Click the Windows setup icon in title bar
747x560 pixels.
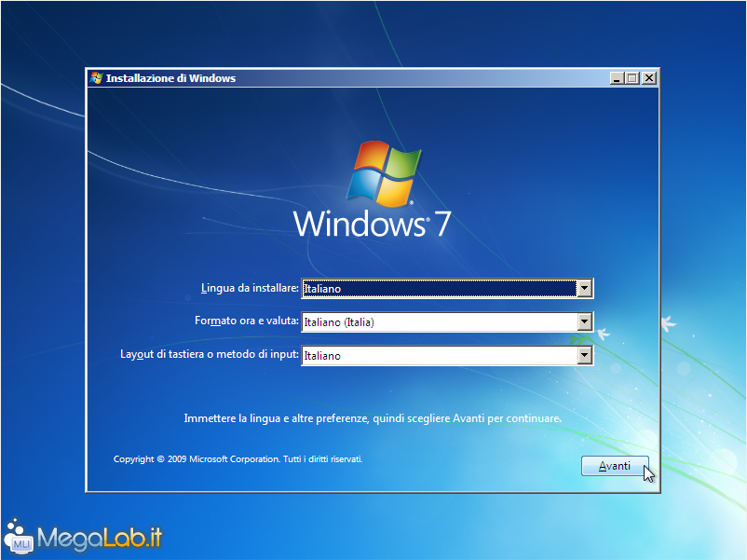[x=96, y=78]
